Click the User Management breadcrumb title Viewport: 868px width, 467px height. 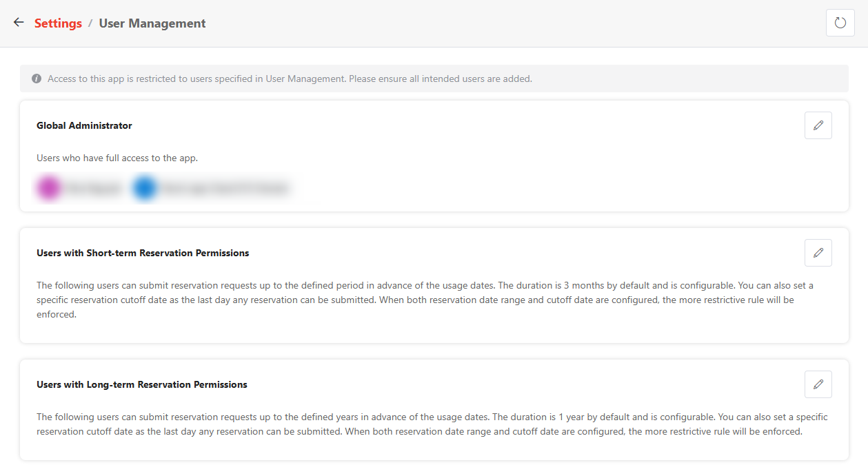point(152,23)
